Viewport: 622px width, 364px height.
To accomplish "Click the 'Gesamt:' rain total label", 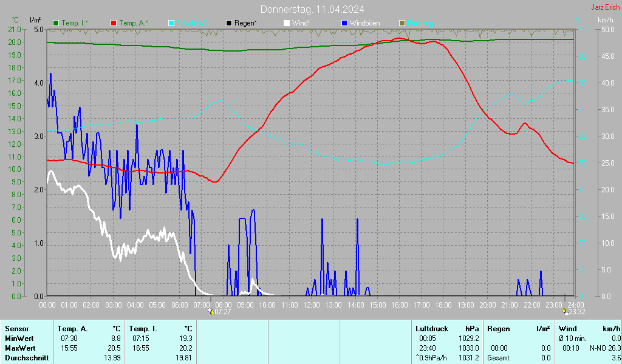I will click(x=499, y=358).
